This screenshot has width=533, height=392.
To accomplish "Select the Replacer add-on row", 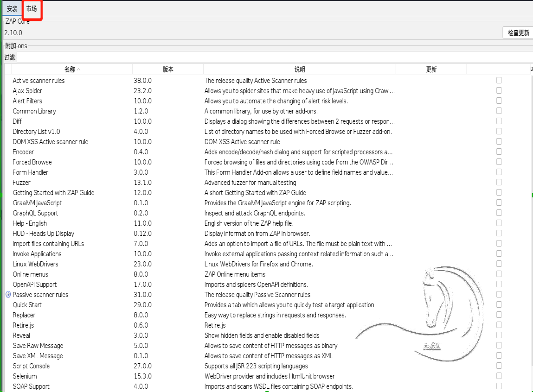I will [x=24, y=315].
